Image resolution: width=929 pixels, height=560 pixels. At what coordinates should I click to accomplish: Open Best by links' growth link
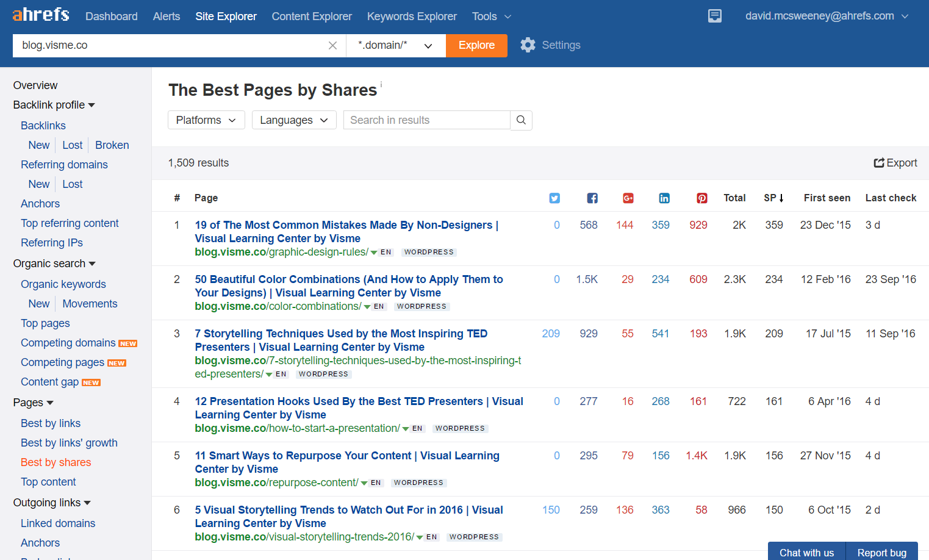[69, 443]
